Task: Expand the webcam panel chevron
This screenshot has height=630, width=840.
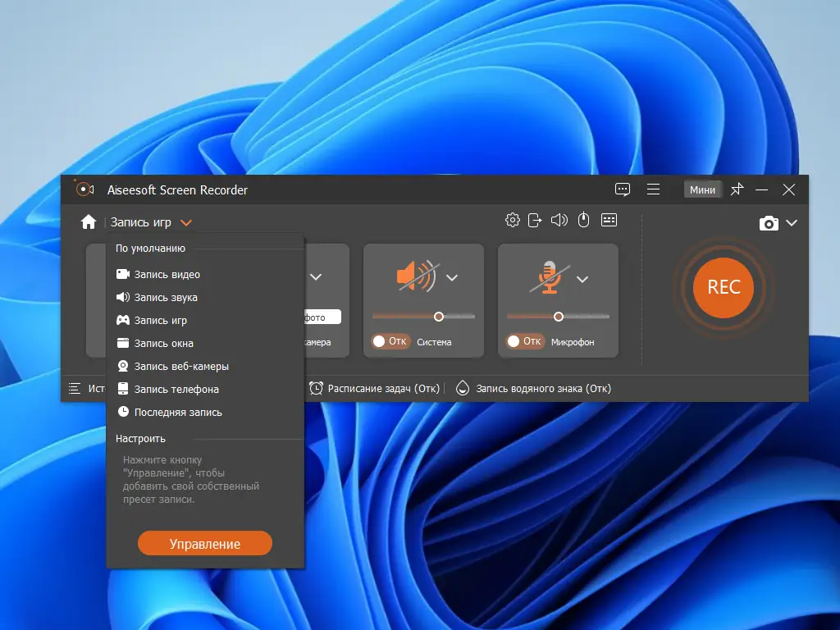Action: coord(316,277)
